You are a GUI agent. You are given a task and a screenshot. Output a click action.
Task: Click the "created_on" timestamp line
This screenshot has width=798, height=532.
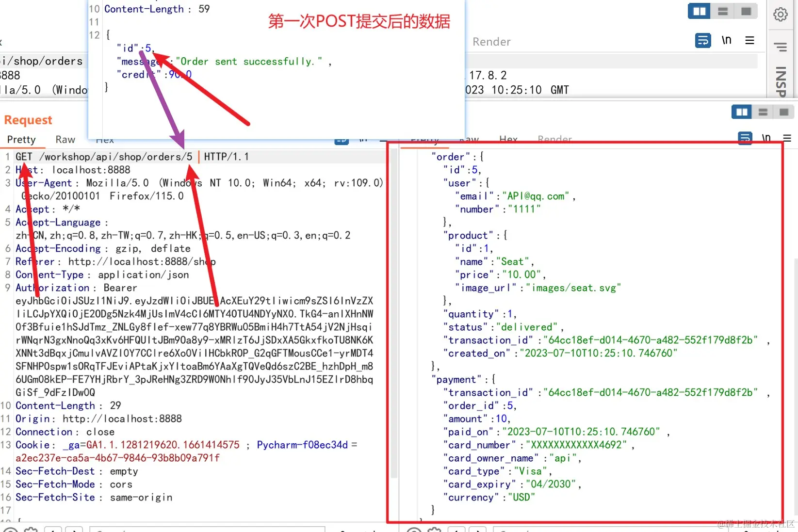[560, 353]
